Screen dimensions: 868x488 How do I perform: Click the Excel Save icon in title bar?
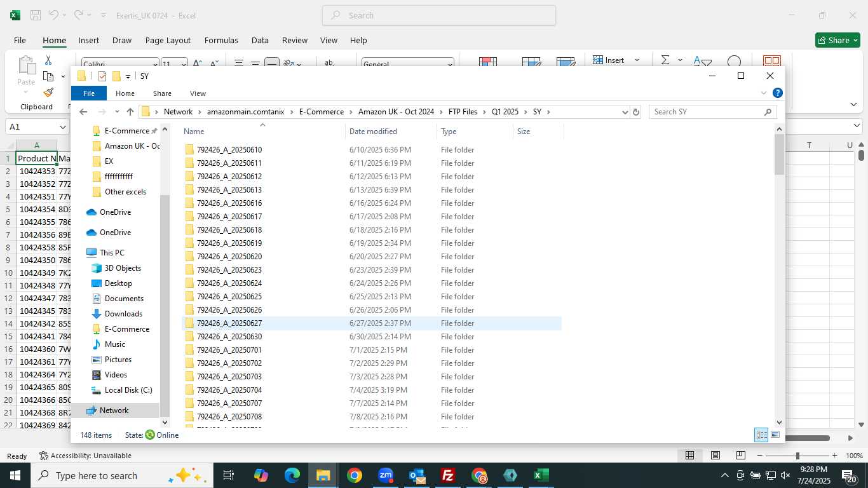tap(36, 15)
